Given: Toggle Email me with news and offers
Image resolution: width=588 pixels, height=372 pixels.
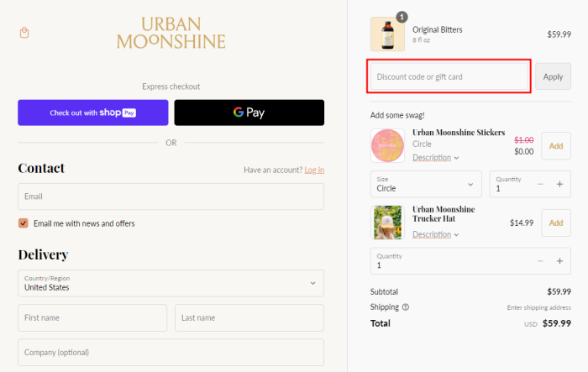Looking at the screenshot, I should coord(24,223).
